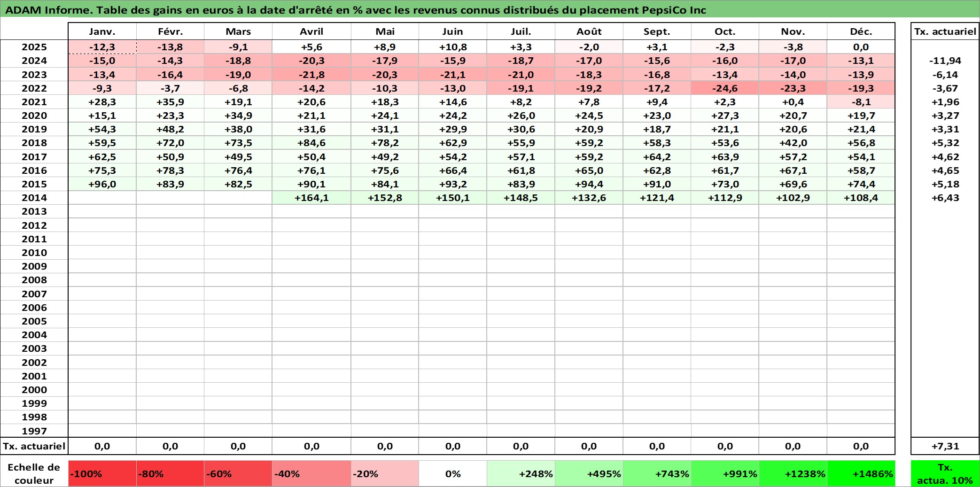Click the empty cell for January 2014
Image resolution: width=980 pixels, height=487 pixels.
[102, 198]
